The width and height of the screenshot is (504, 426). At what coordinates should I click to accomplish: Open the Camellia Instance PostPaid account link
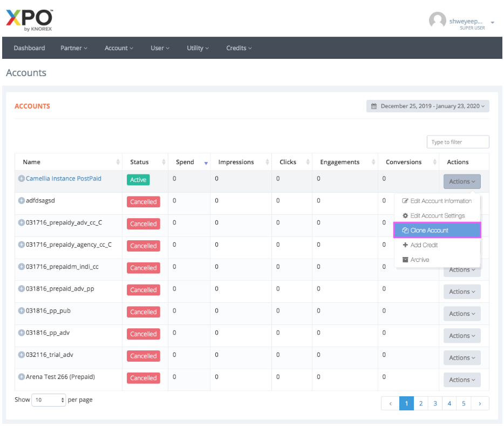pos(64,179)
